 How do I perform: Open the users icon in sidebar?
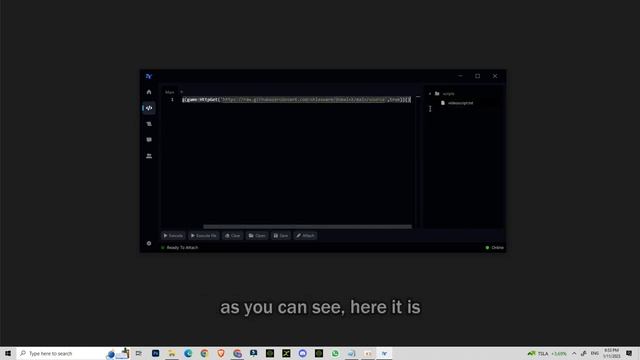(149, 156)
